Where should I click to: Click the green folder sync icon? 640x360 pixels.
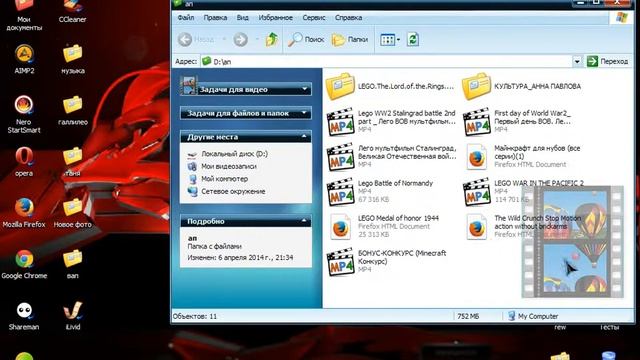(x=413, y=40)
